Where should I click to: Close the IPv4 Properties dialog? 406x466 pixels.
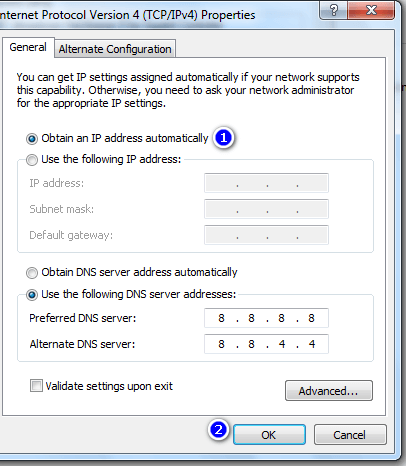coord(371,10)
